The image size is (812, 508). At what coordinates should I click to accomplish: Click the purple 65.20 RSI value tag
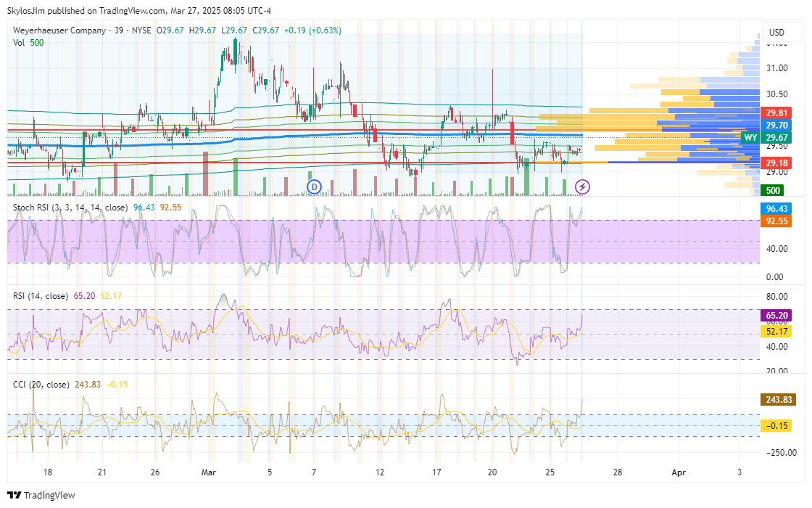pyautogui.click(x=777, y=316)
